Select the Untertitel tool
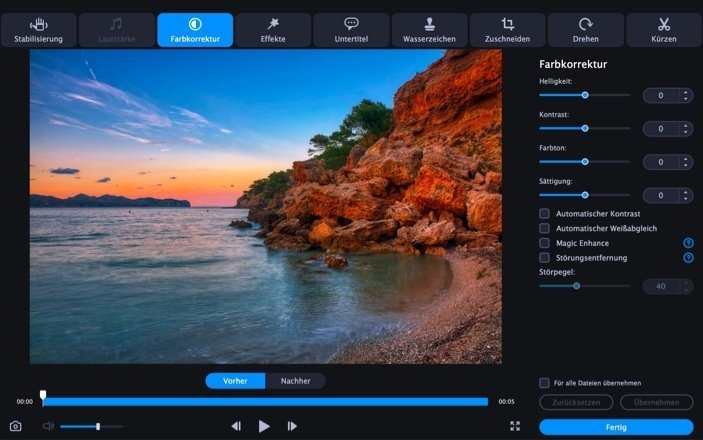This screenshot has width=703, height=440. (x=351, y=30)
